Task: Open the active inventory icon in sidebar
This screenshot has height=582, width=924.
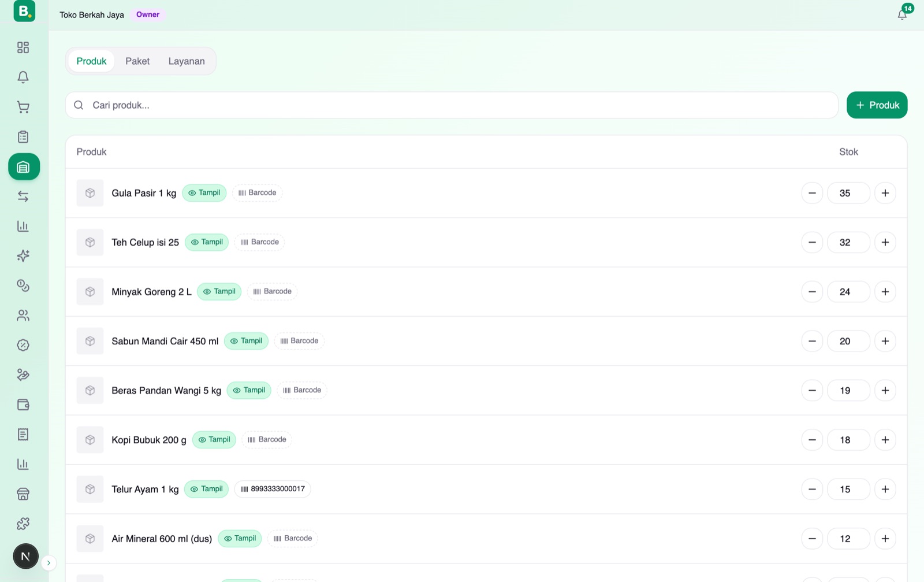Action: pos(24,167)
